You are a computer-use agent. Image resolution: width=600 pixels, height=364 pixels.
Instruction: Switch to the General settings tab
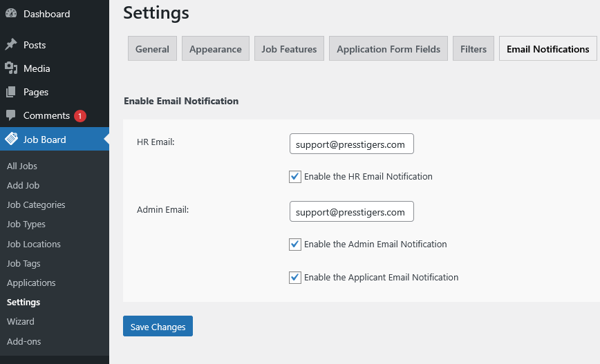point(152,49)
